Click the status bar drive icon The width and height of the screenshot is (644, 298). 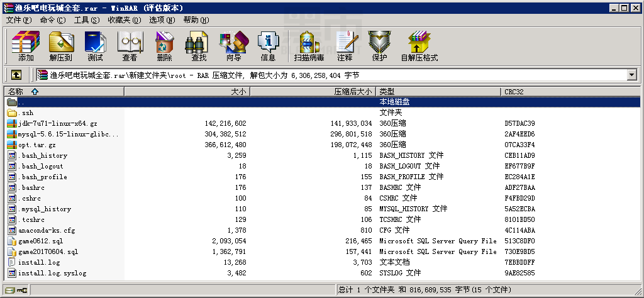click(x=10, y=290)
